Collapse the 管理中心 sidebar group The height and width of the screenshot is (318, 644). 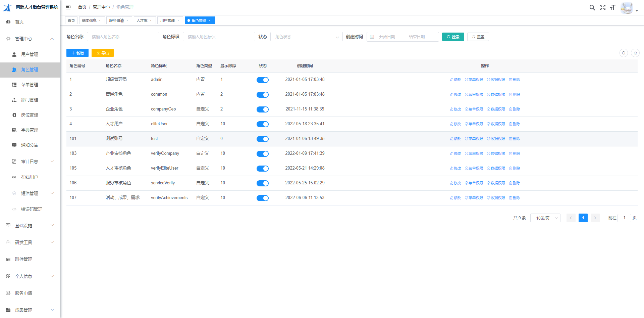(x=30, y=39)
